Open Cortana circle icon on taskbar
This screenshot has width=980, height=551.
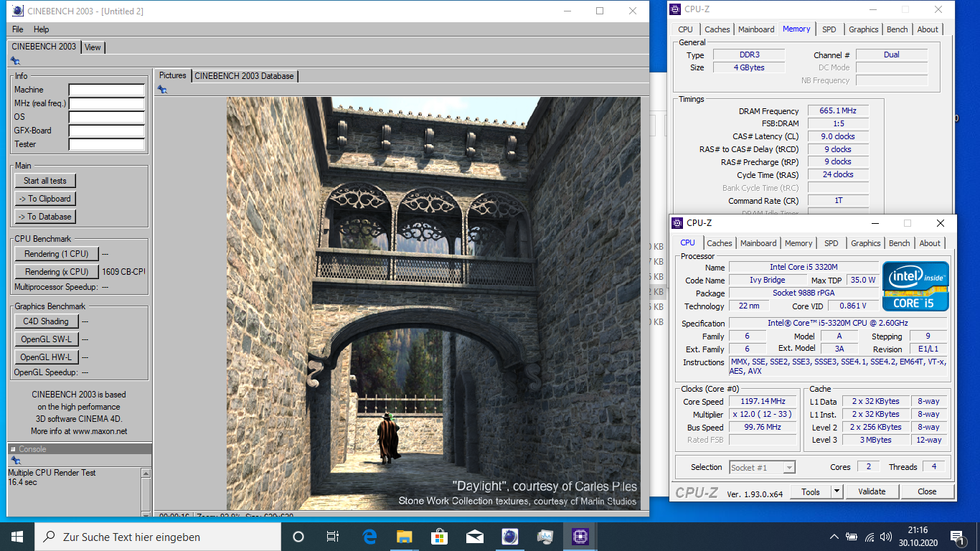[298, 536]
